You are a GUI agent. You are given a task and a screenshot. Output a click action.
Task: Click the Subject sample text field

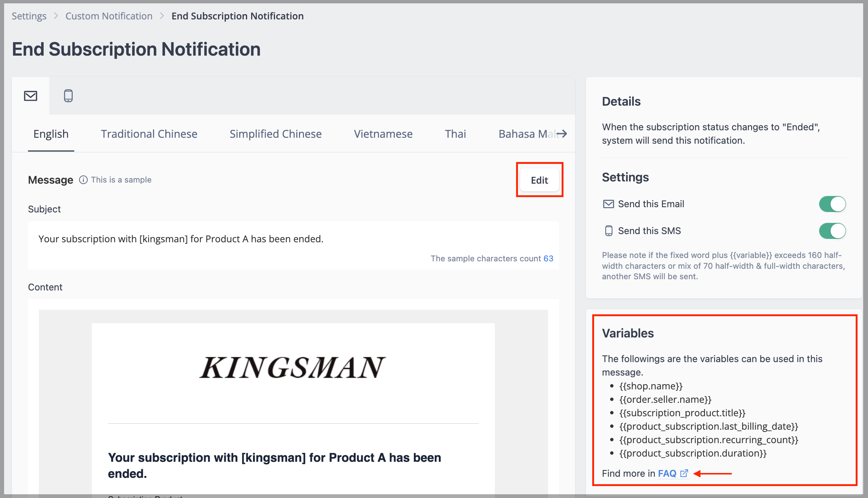coord(293,245)
